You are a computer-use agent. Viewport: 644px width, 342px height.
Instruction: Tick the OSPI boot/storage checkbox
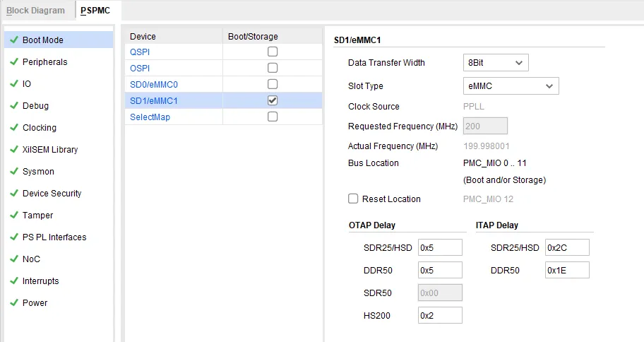coord(273,68)
